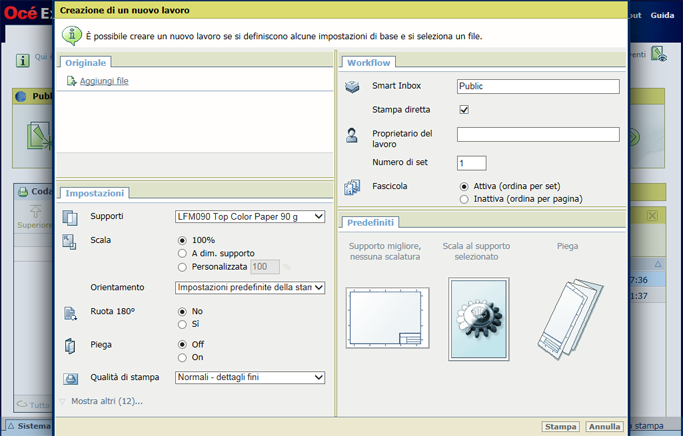Open the Supporti media dropdown
This screenshot has width=683, height=436.
[250, 216]
